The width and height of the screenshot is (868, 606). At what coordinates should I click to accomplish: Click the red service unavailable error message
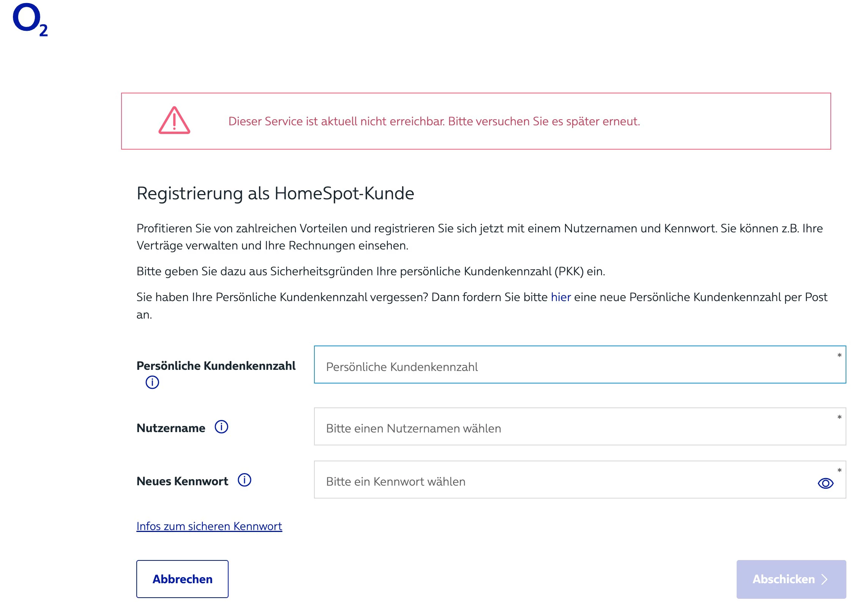[x=434, y=122]
